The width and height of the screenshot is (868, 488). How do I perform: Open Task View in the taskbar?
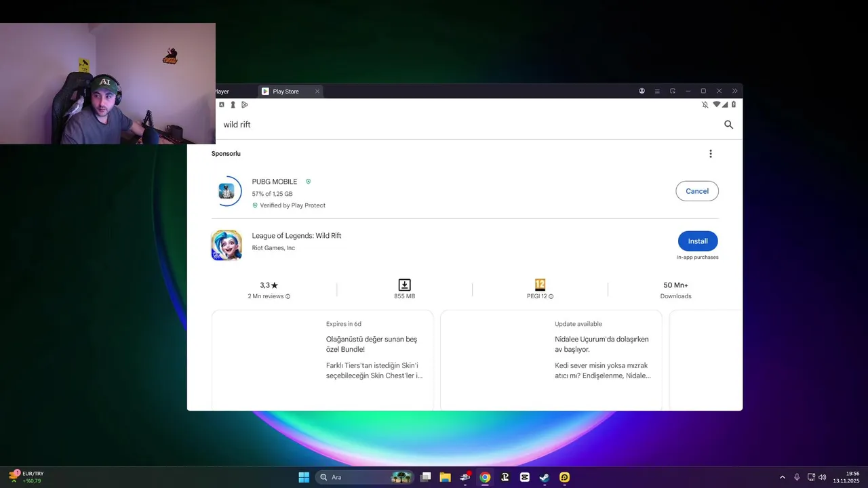(426, 477)
